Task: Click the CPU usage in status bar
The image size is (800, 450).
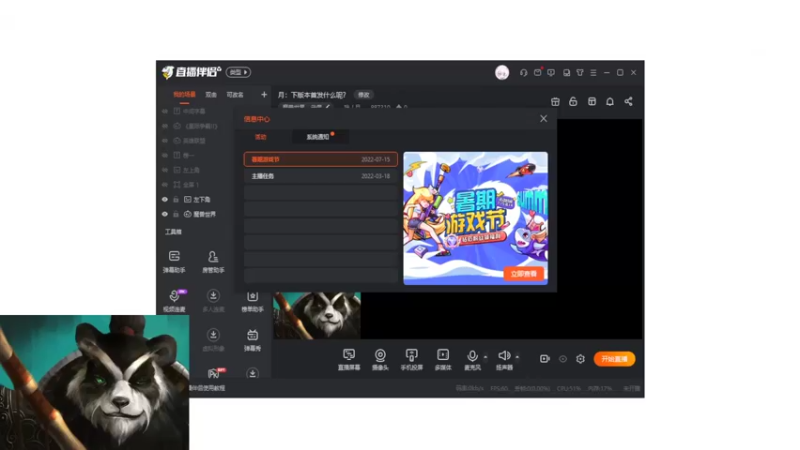Action: tap(569, 388)
